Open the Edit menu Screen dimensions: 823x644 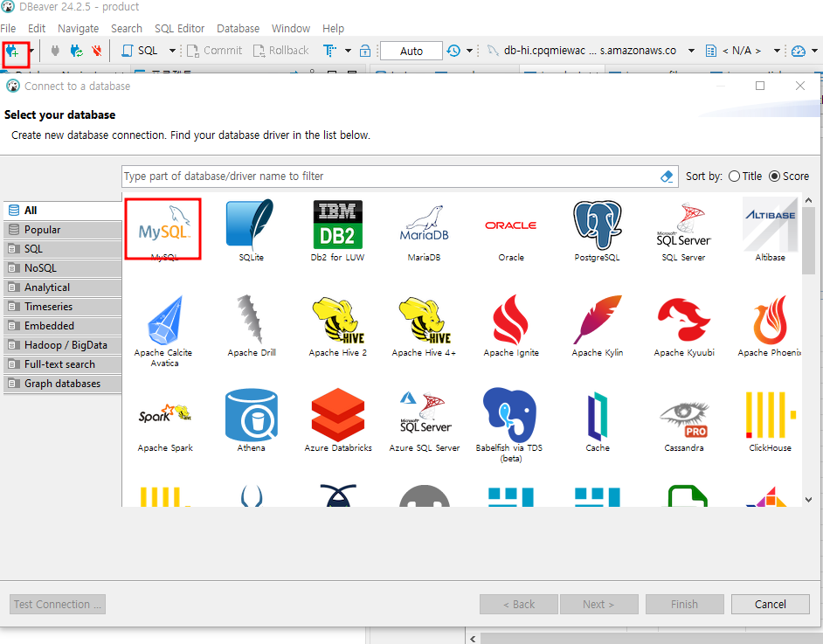tap(37, 28)
